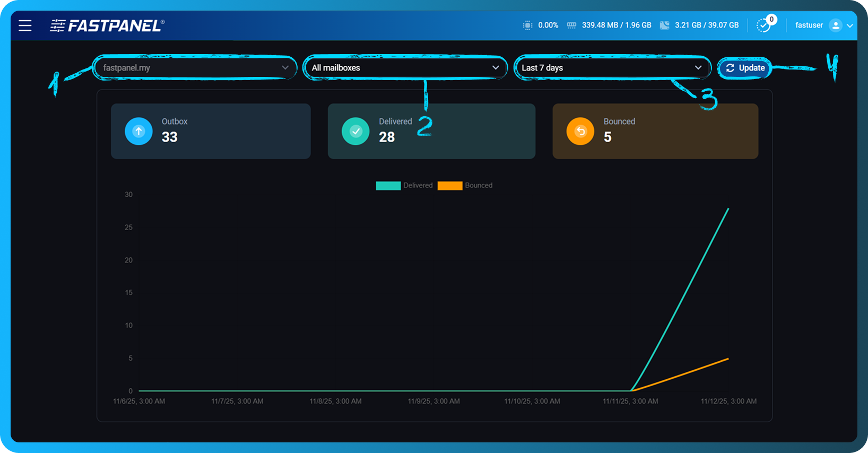868x453 pixels.
Task: Click the disk space usage icon
Action: coord(664,25)
